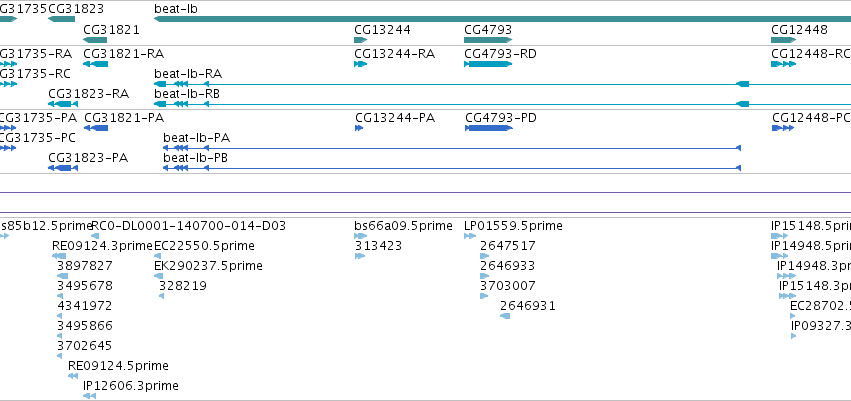This screenshot has height=401, width=851.
Task: Click the CG12448 gene glyph
Action: pyautogui.click(x=784, y=40)
